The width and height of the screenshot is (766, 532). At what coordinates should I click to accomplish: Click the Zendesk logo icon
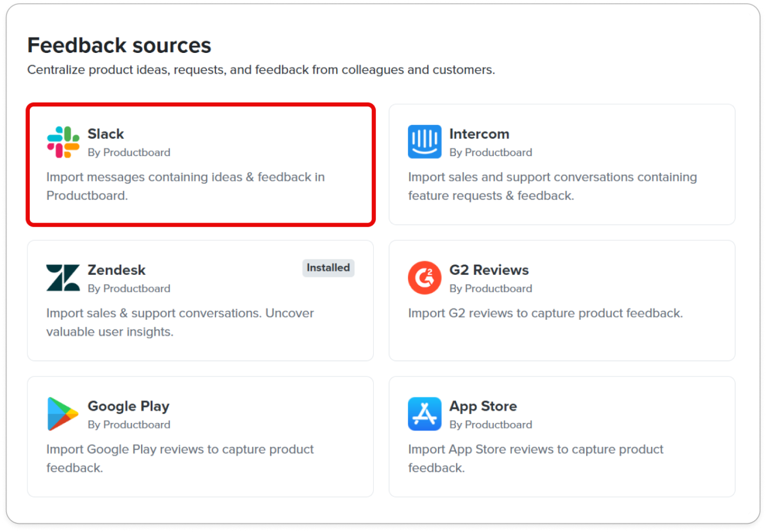(x=63, y=278)
